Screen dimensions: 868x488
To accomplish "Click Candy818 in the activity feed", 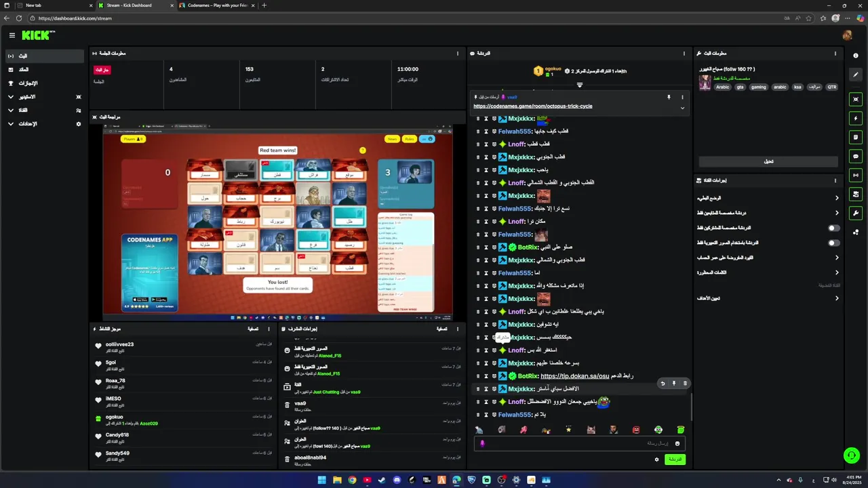I will click(117, 435).
